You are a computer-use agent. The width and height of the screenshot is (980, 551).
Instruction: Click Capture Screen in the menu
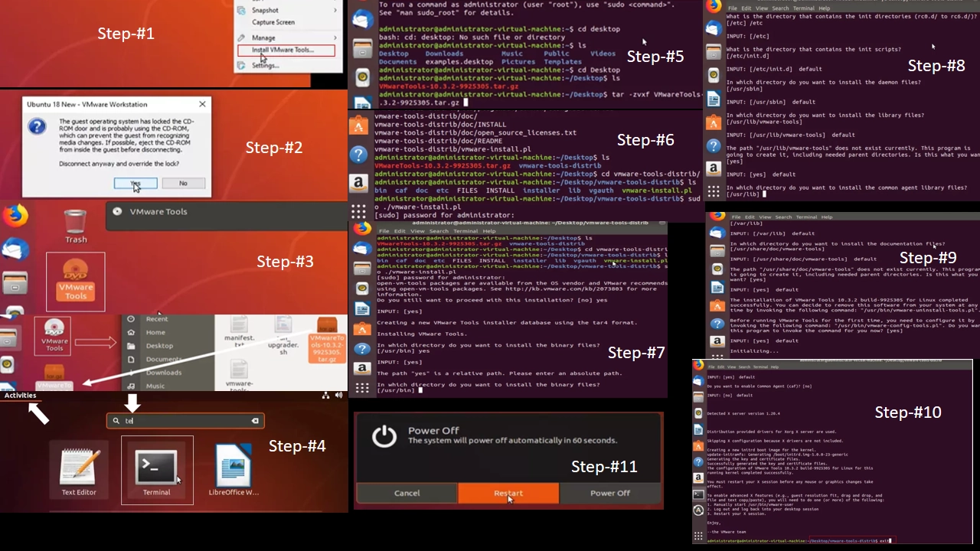(x=273, y=22)
